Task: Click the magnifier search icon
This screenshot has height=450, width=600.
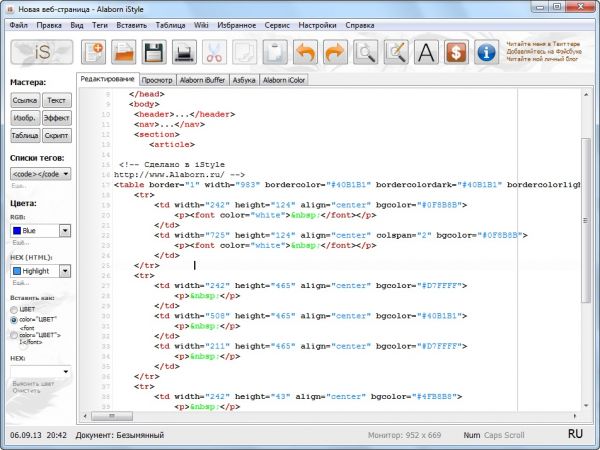Action: (x=367, y=51)
